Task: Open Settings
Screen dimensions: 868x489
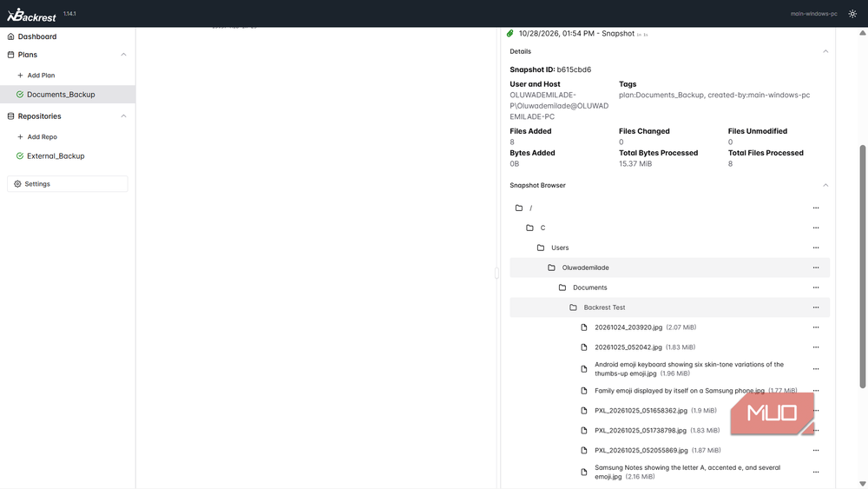Action: point(68,184)
